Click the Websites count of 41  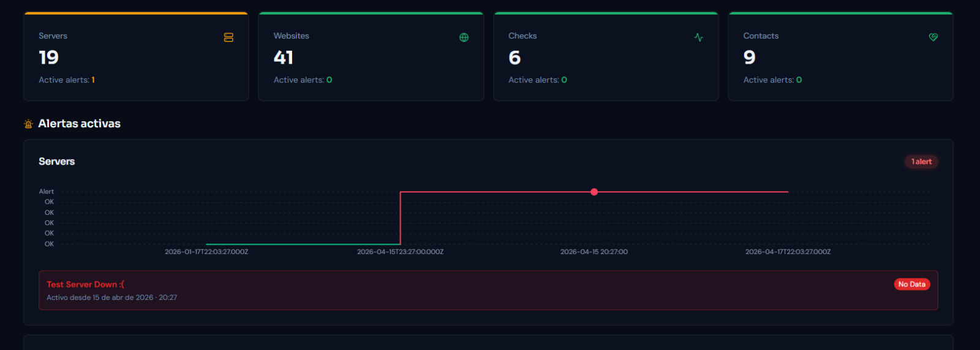tap(284, 58)
